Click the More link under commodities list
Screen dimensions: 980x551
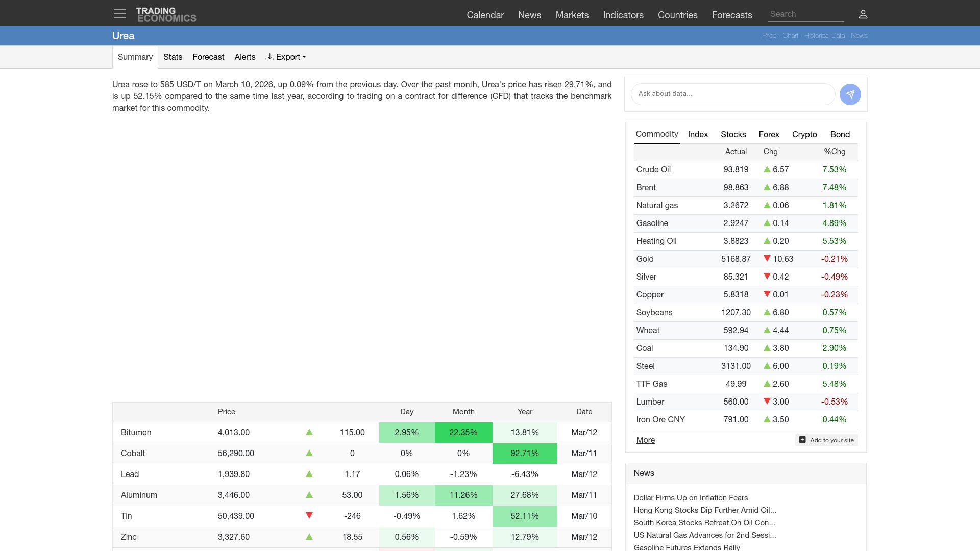pos(646,440)
